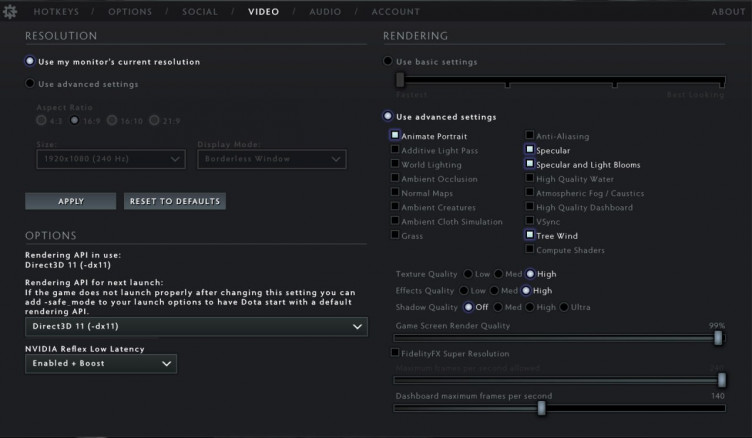752x438 pixels.
Task: Enable the Anti-Aliasing checkbox
Action: (x=530, y=136)
